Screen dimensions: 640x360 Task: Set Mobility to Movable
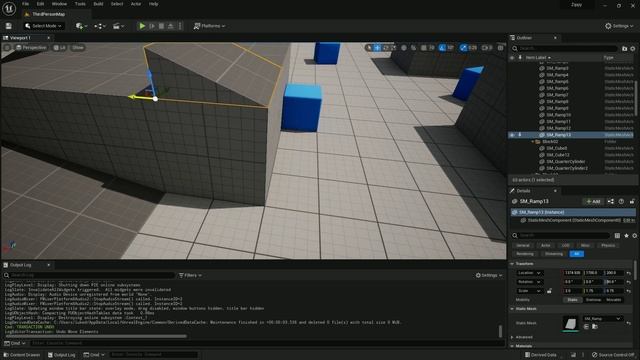pos(613,300)
